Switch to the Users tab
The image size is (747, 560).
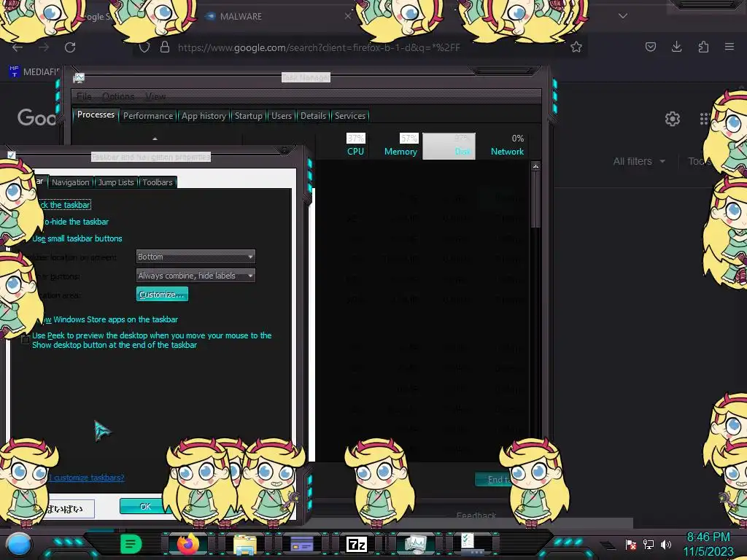click(281, 116)
